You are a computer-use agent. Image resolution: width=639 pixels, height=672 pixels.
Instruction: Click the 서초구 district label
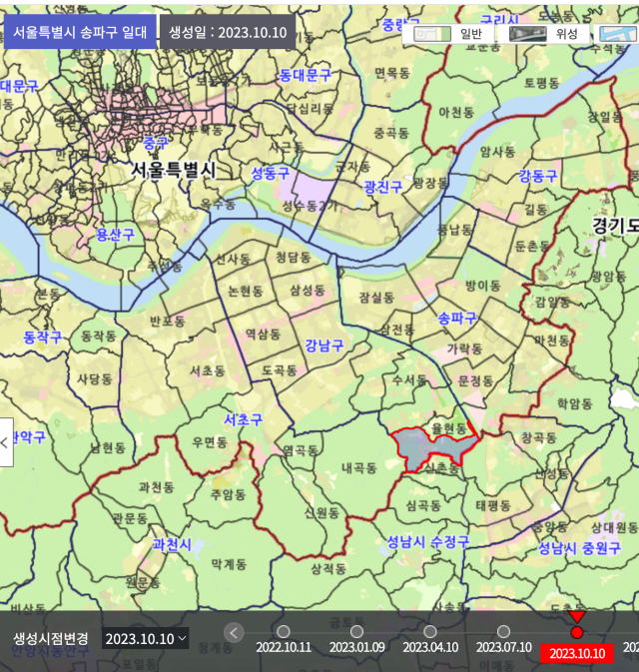(243, 419)
